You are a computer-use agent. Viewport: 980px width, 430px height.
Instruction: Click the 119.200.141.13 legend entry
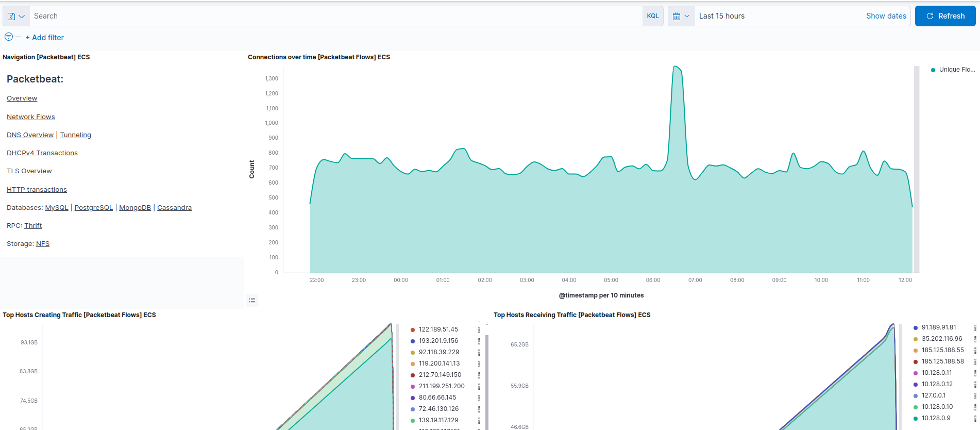439,363
